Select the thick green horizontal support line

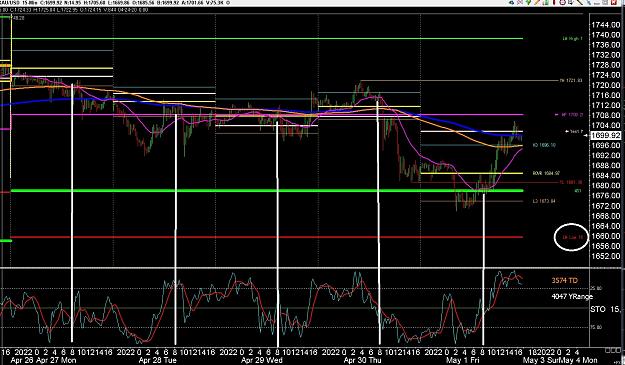point(267,190)
